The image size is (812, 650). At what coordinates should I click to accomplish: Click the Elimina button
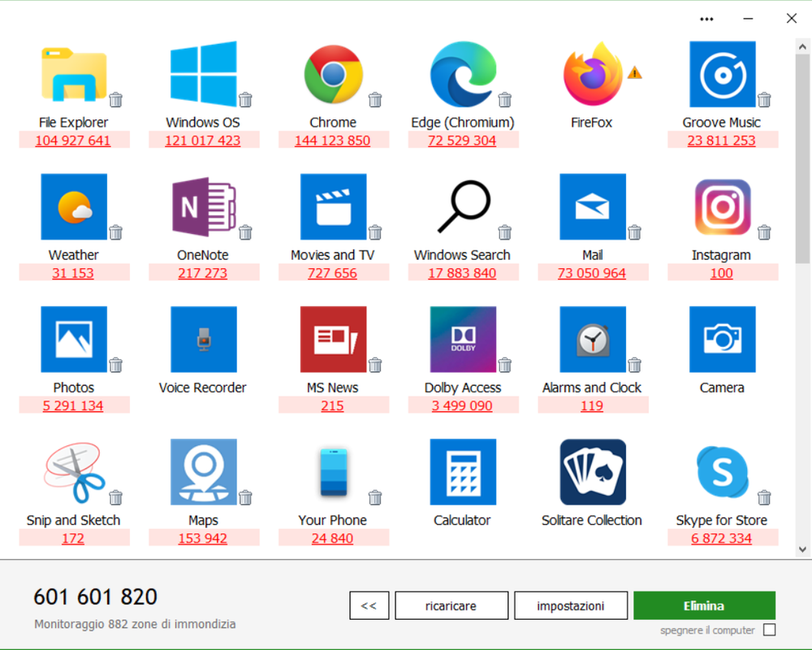(x=704, y=605)
